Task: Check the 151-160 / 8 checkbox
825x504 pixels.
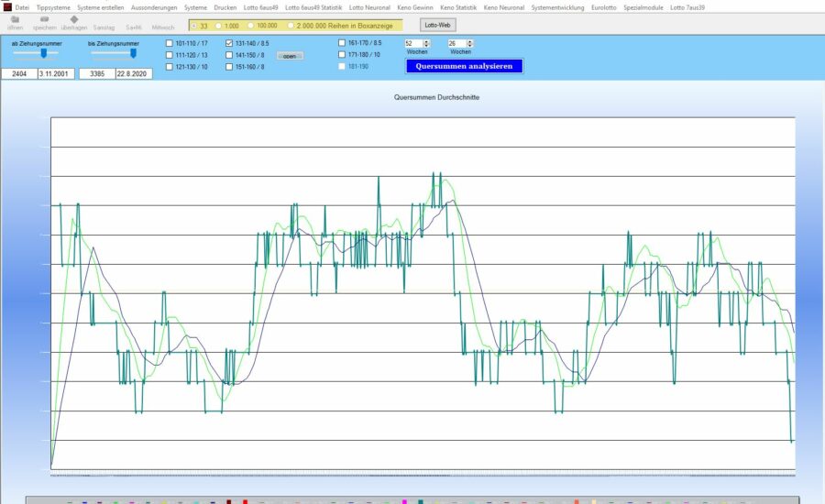Action: click(229, 67)
